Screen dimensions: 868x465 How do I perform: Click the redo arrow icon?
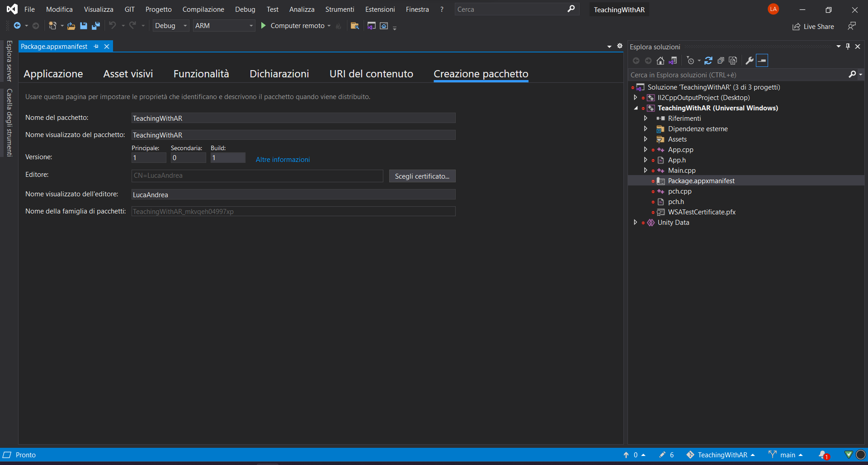pos(132,25)
